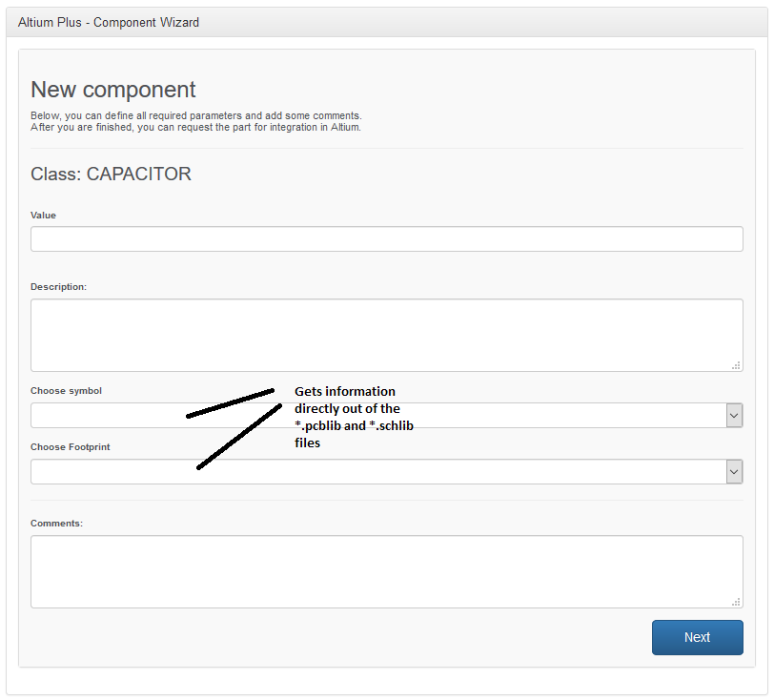
Task: Click the Class: CAPACITOR heading
Action: pyautogui.click(x=112, y=175)
